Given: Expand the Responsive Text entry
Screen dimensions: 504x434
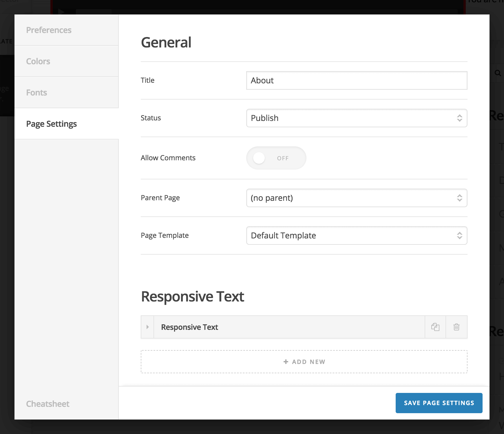Looking at the screenshot, I should (148, 327).
